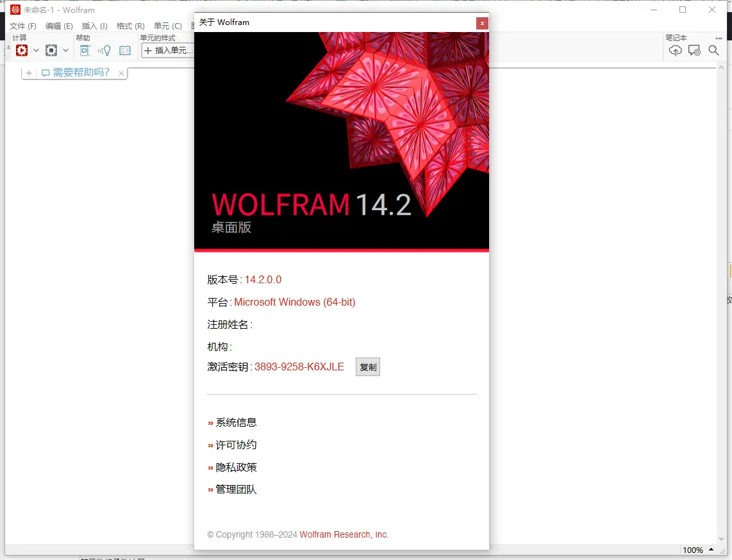The image size is (732, 560).
Task: Open the 插入 (I) menu
Action: pos(95,26)
